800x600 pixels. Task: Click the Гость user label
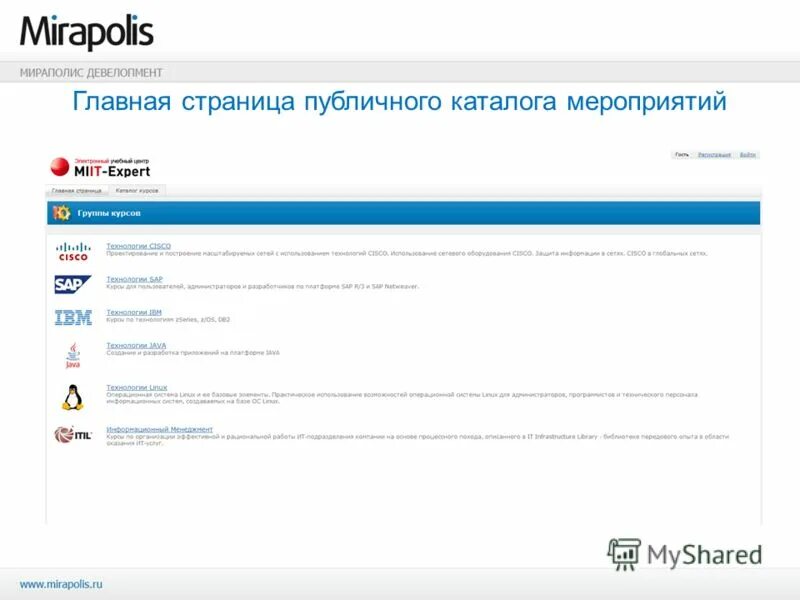(x=682, y=155)
